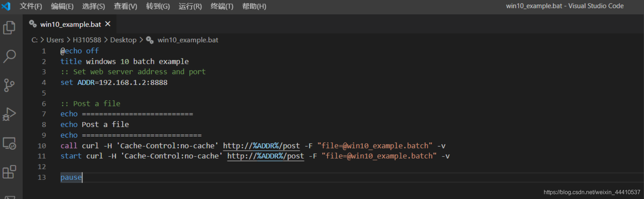Click the Desktop breadcrumb segment
Image resolution: width=644 pixels, height=199 pixels.
(x=123, y=40)
